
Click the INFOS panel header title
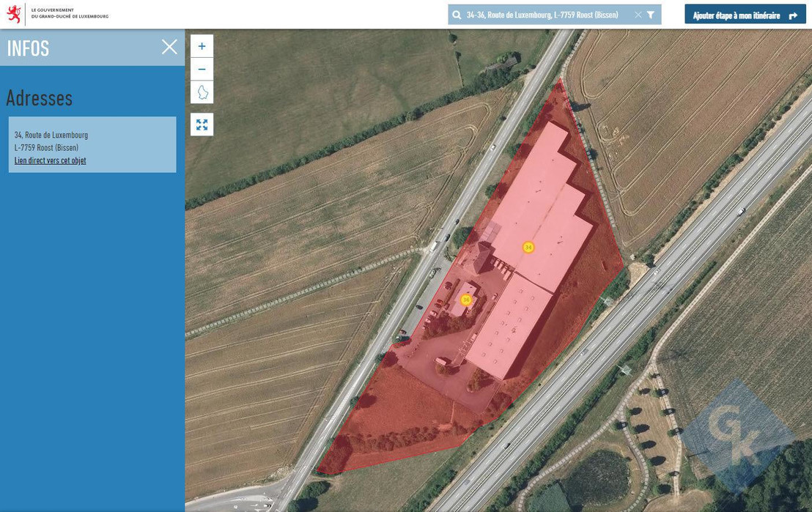click(x=28, y=48)
